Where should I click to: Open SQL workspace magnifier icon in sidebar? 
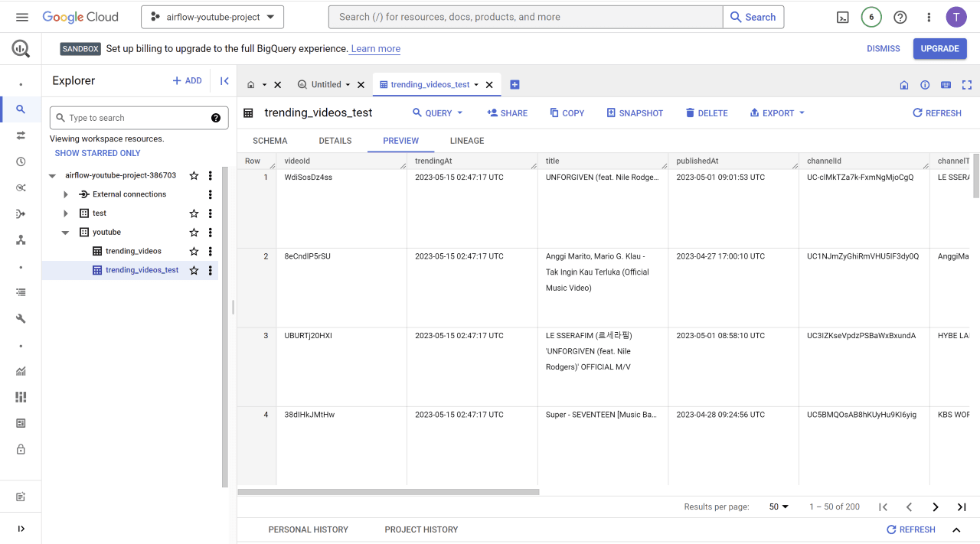21,109
